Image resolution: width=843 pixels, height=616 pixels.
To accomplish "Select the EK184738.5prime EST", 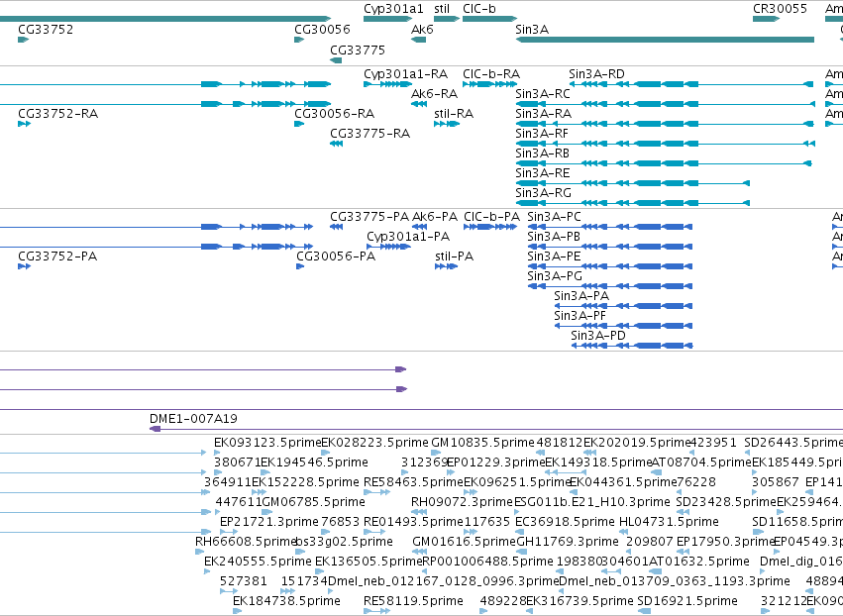I will pyautogui.click(x=237, y=611).
